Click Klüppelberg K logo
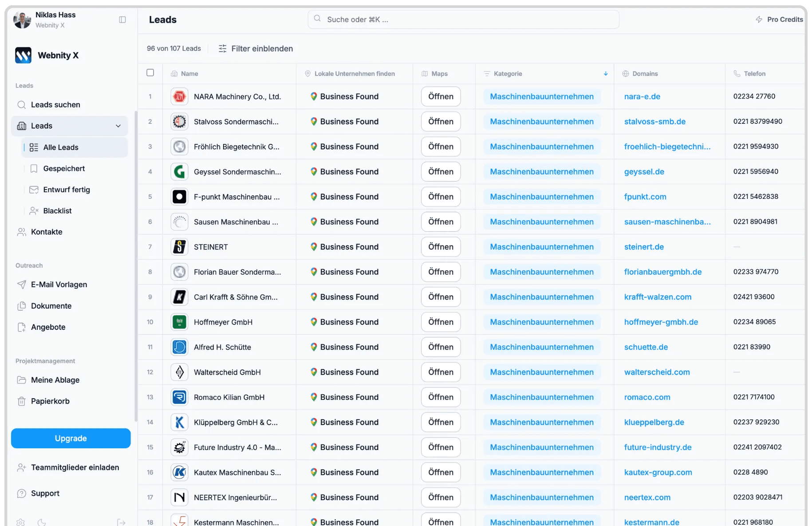This screenshot has height=526, width=812. point(179,422)
